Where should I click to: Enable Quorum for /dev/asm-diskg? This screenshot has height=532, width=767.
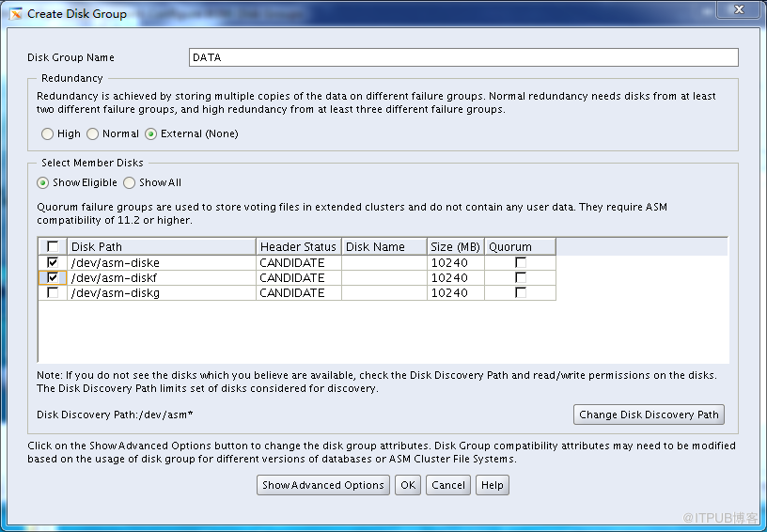tap(520, 293)
